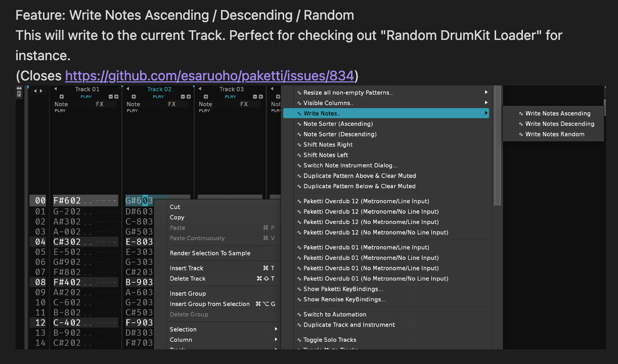The height and width of the screenshot is (364, 618).
Task: Click the left pattern navigation arrow
Action: coord(35,91)
